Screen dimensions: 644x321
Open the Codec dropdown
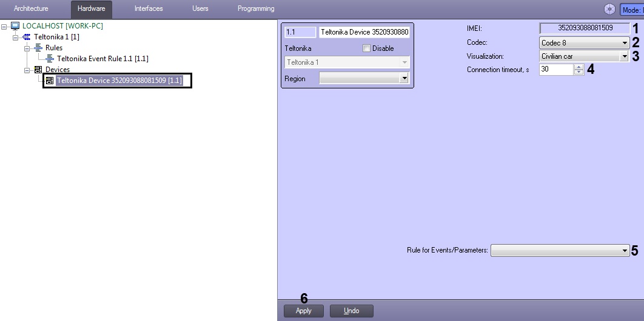pyautogui.click(x=584, y=42)
